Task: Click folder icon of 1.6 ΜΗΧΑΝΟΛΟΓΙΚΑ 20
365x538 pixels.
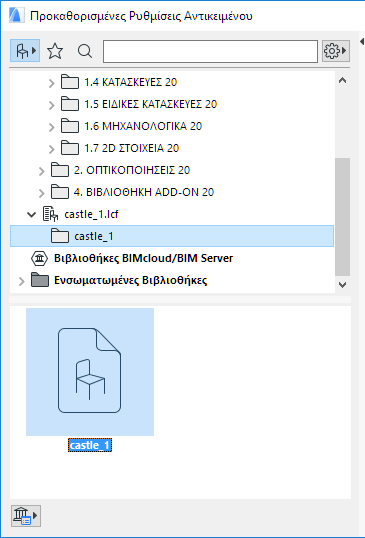Action: (x=70, y=126)
